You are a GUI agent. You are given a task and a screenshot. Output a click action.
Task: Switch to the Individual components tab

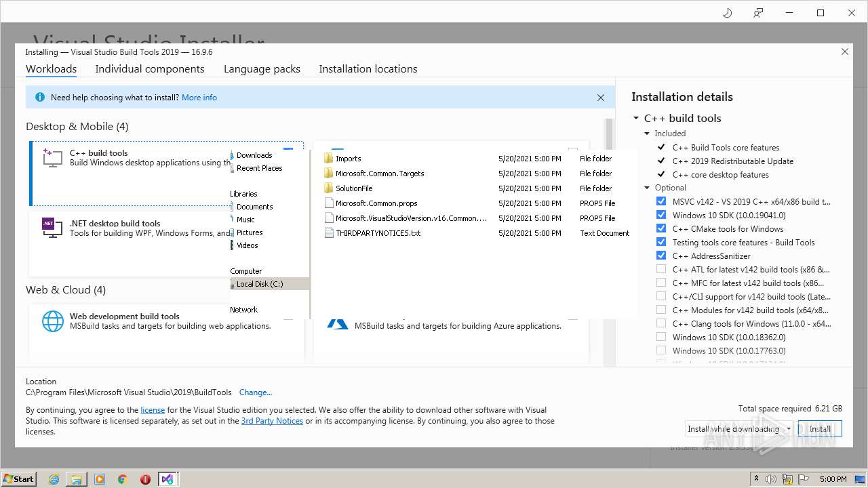pos(150,69)
